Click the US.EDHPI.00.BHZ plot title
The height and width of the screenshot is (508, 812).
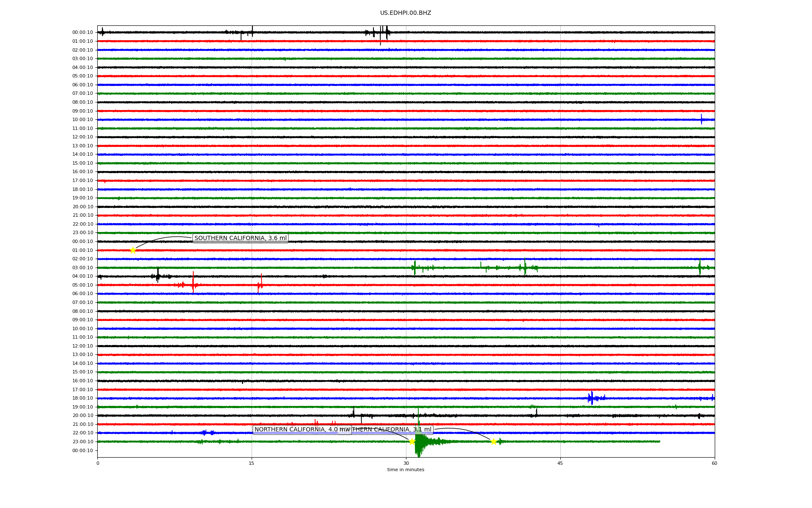(406, 13)
